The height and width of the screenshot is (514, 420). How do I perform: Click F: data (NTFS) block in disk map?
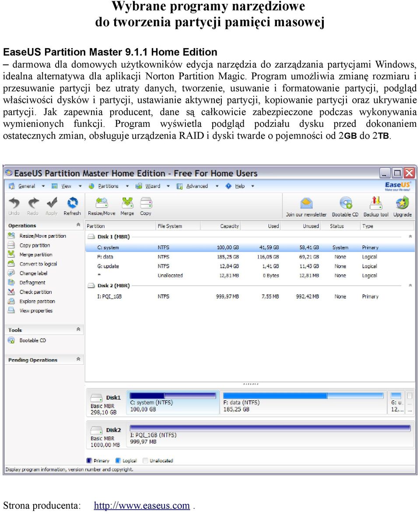click(303, 402)
